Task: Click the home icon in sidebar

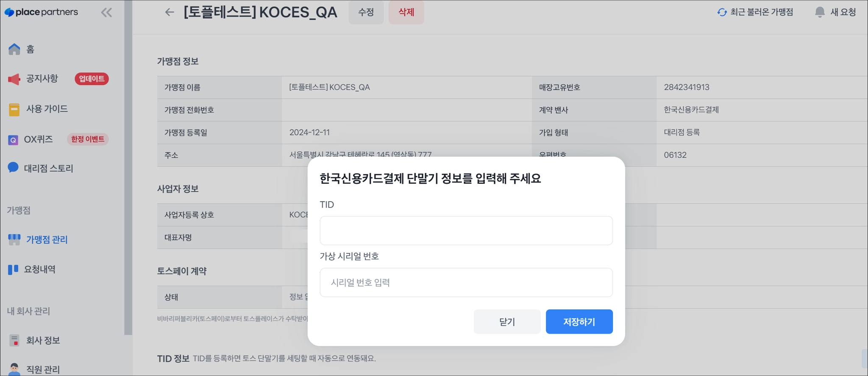Action: coord(14,49)
